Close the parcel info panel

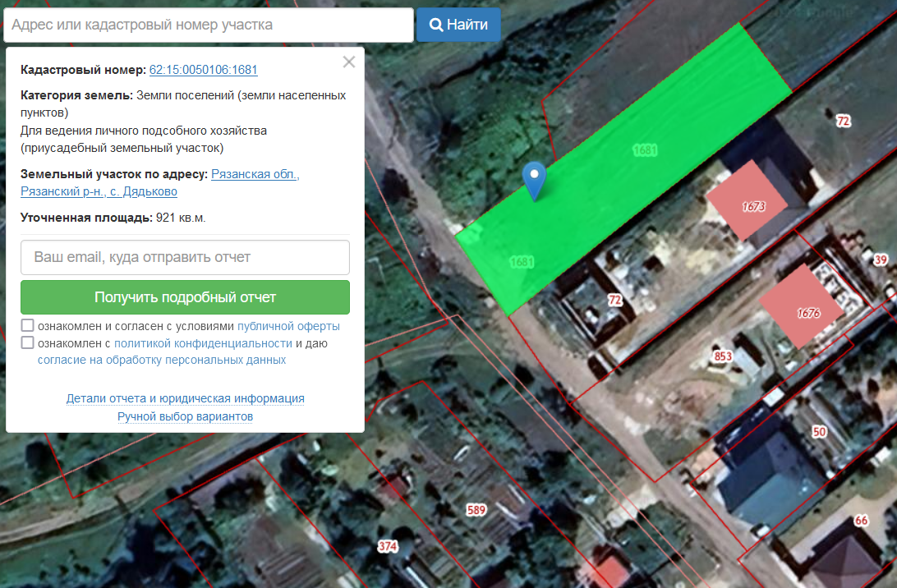[x=349, y=62]
